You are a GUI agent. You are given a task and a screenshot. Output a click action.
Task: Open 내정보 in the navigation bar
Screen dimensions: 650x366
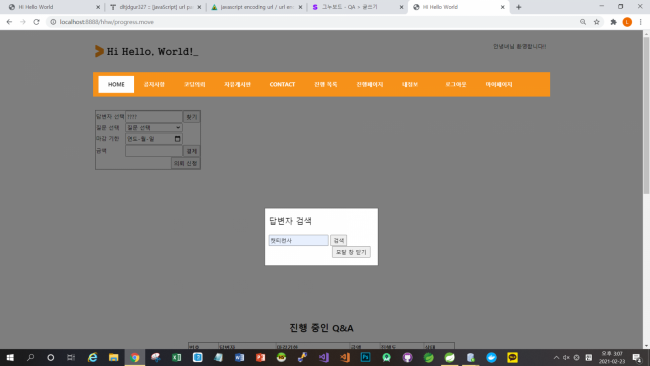click(x=410, y=84)
